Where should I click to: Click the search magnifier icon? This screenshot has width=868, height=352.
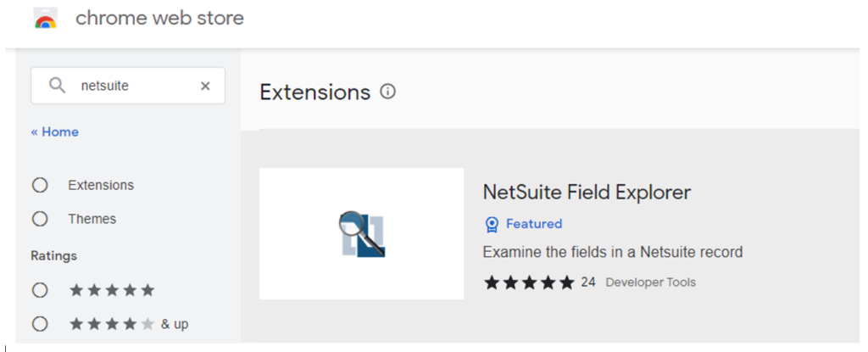click(x=57, y=86)
